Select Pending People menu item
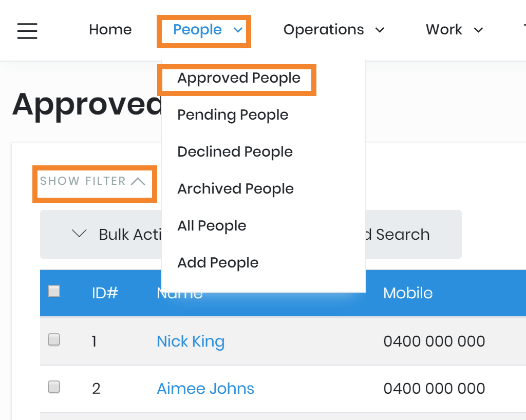 [x=233, y=115]
